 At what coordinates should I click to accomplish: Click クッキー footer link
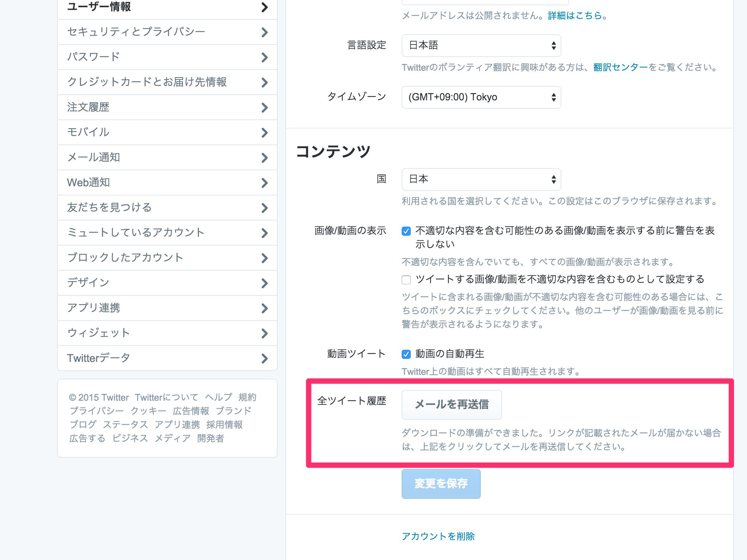tap(148, 411)
